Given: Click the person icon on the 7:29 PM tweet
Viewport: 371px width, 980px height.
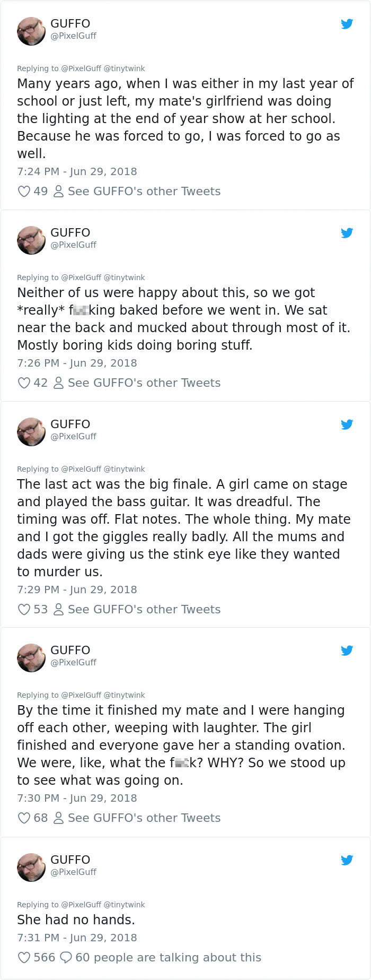Looking at the screenshot, I should click(58, 609).
